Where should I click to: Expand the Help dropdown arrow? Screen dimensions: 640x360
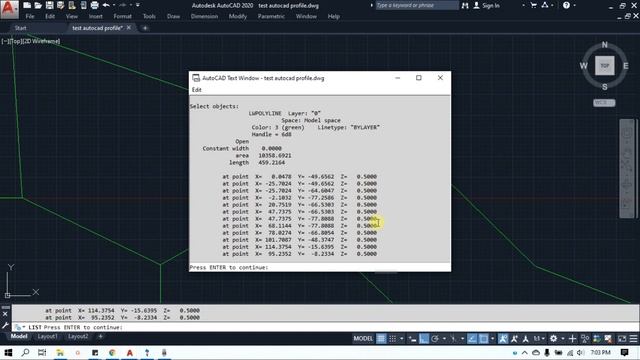pos(574,5)
